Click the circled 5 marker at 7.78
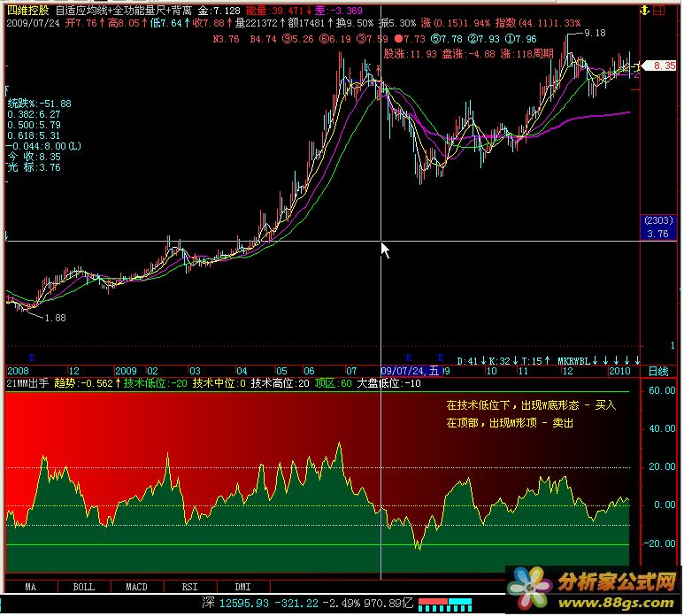 pos(435,39)
